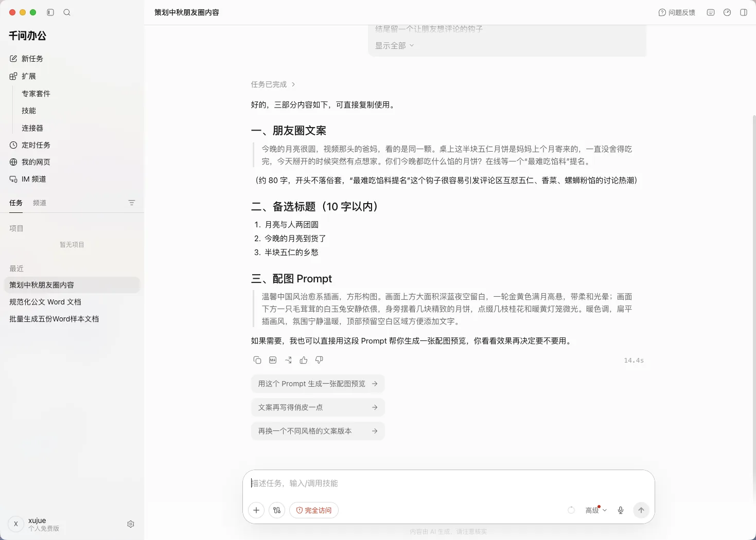Click 文案再写得俏皮一点 suggestion
This screenshot has width=756, height=540.
(x=318, y=407)
